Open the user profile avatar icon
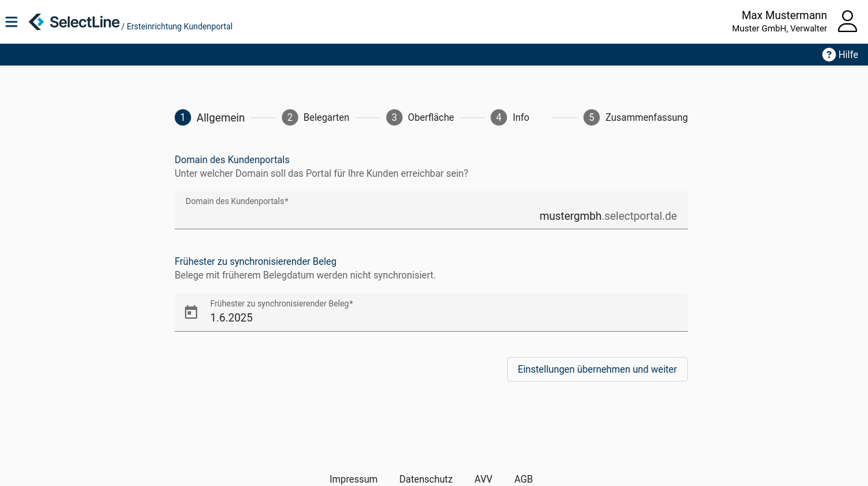The height and width of the screenshot is (486, 868). pos(847,21)
